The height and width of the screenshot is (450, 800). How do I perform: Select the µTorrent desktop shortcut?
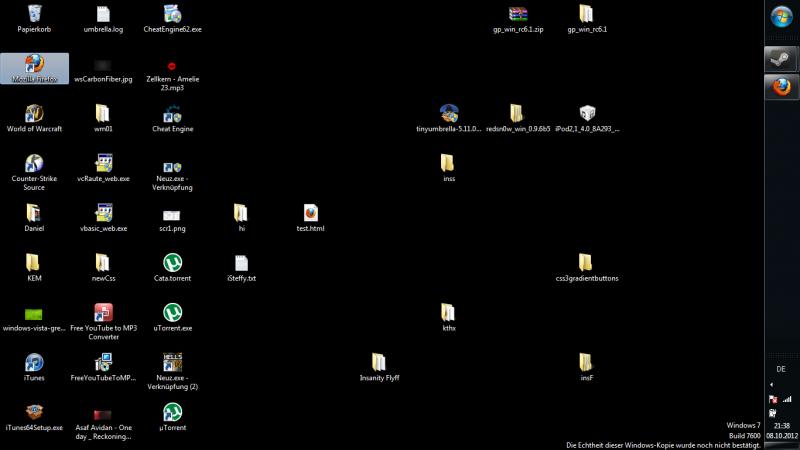pos(172,412)
